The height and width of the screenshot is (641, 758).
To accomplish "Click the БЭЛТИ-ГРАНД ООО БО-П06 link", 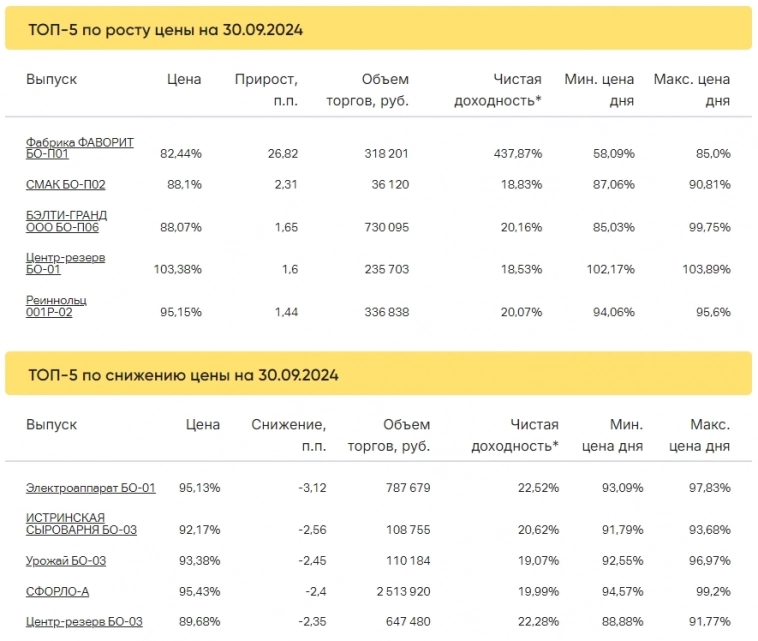I will pyautogui.click(x=66, y=221).
